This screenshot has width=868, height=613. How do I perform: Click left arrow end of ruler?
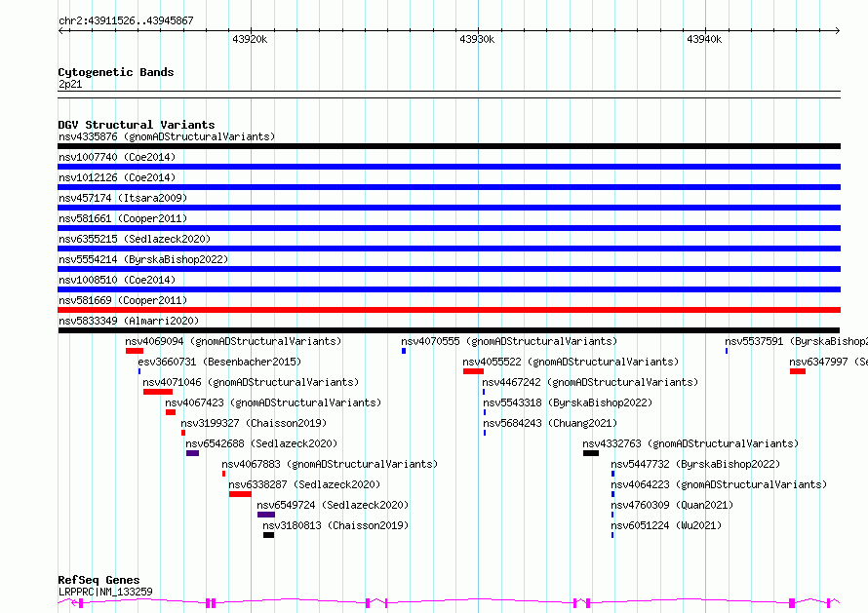point(60,30)
